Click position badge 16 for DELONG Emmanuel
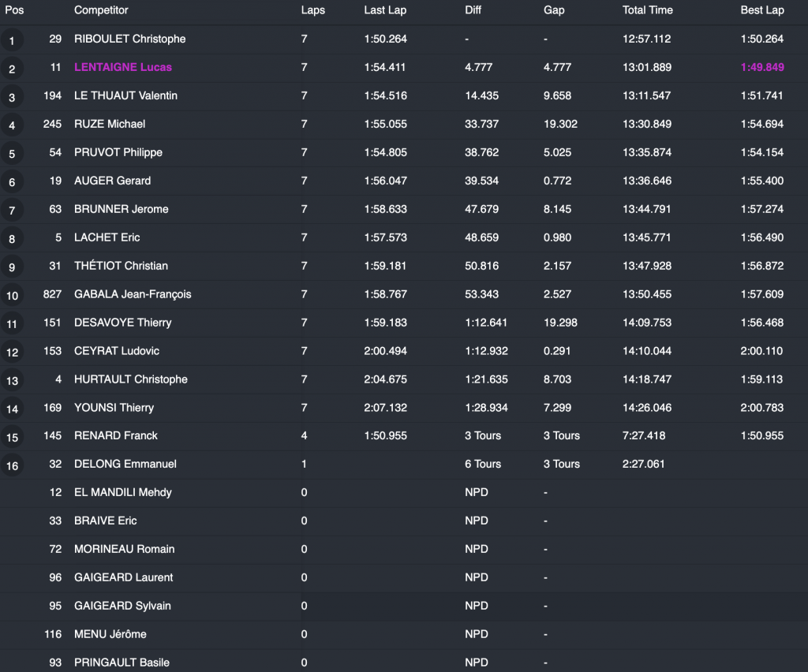The image size is (808, 672). coord(12,465)
